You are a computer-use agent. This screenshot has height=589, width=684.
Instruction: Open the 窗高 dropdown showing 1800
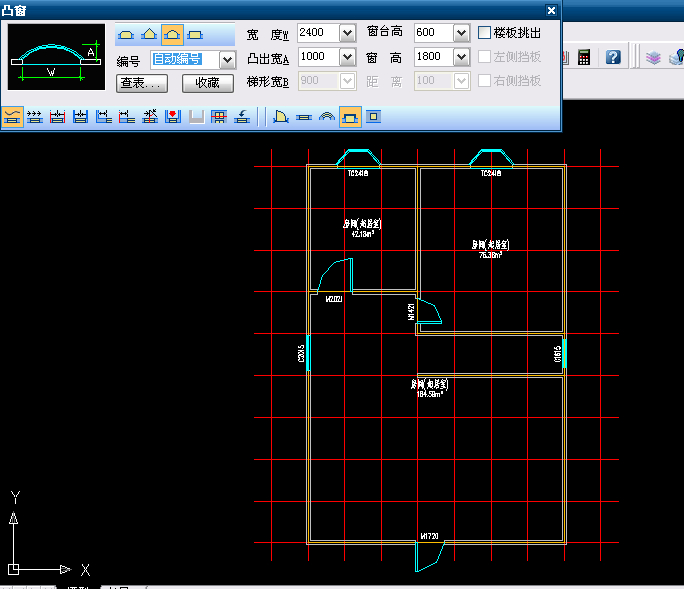coord(461,57)
